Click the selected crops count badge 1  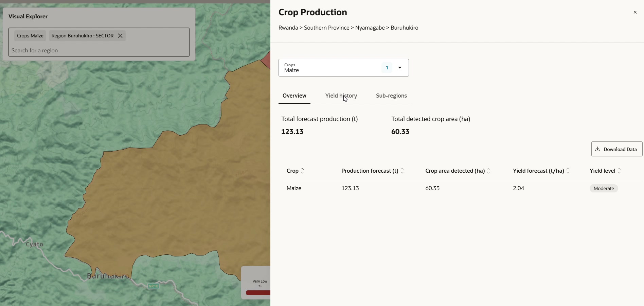[x=387, y=68]
